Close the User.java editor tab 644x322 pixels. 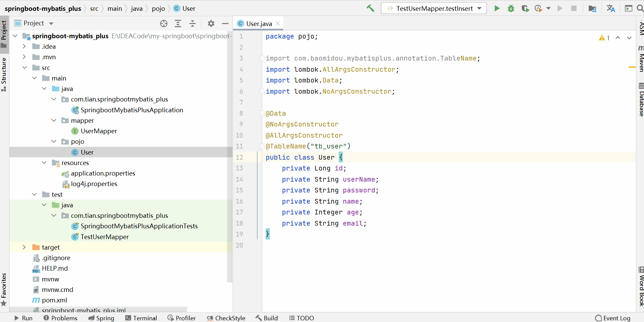(278, 23)
